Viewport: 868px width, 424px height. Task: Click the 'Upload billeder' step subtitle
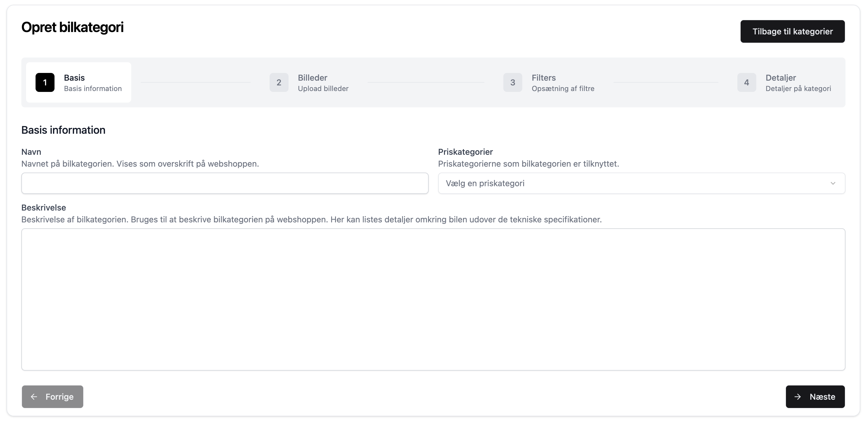pos(323,89)
